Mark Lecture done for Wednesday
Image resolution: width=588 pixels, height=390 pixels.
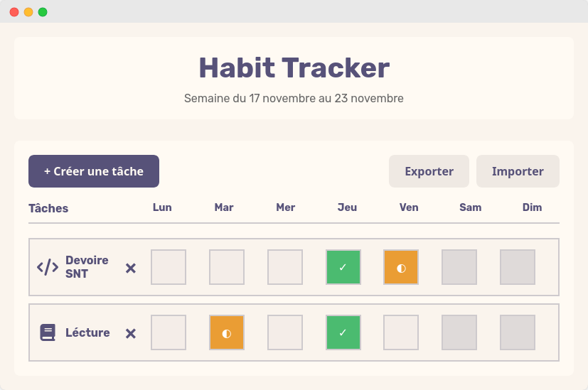[285, 332]
